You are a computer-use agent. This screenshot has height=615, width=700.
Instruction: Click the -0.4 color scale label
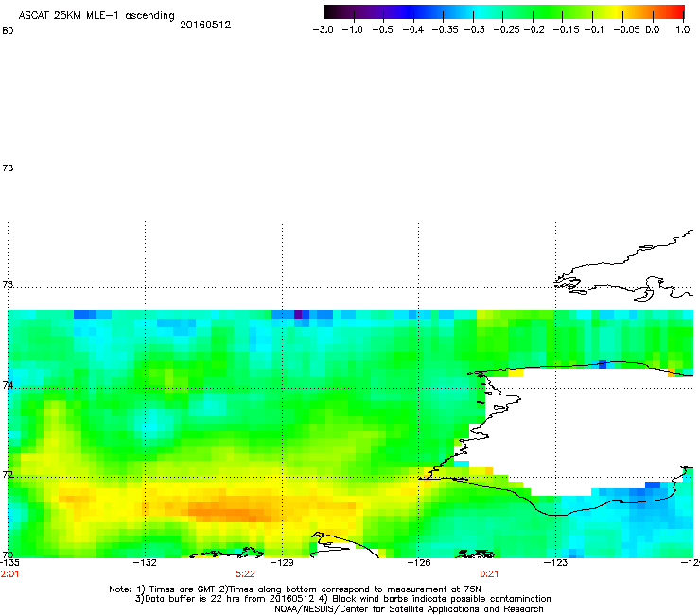tap(413, 30)
